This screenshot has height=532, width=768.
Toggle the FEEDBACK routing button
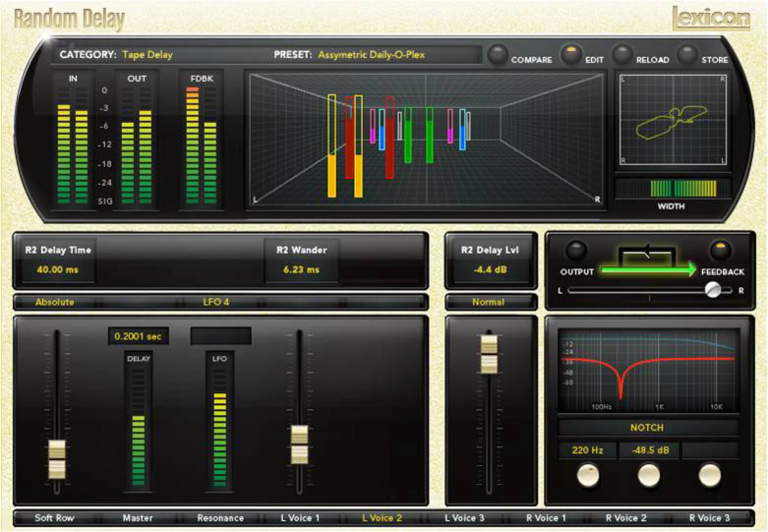click(x=720, y=250)
